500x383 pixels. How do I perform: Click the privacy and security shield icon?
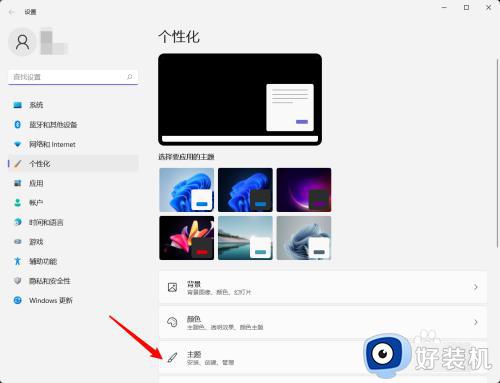click(x=17, y=281)
